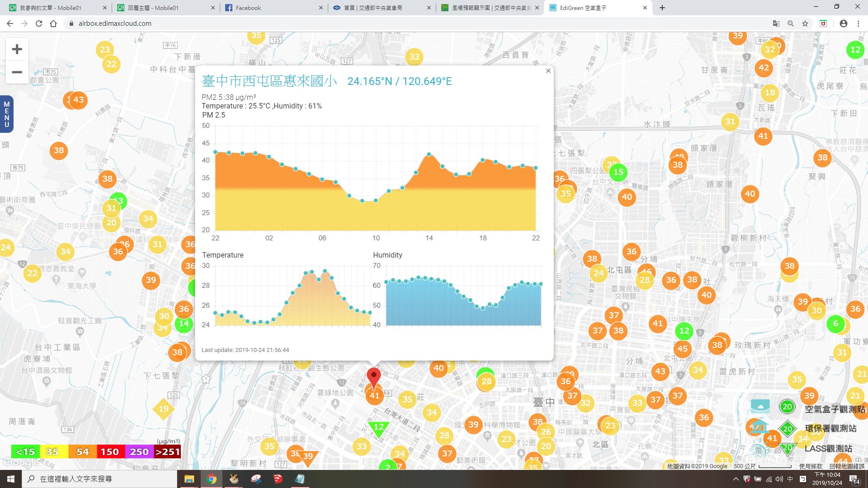
Task: Click the Last update timestamp text
Action: (x=245, y=350)
